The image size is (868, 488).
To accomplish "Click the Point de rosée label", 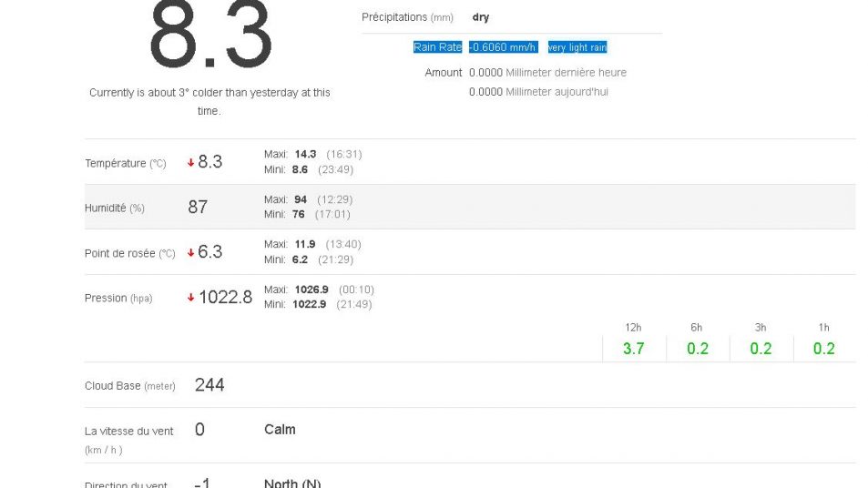I will click(x=129, y=254).
